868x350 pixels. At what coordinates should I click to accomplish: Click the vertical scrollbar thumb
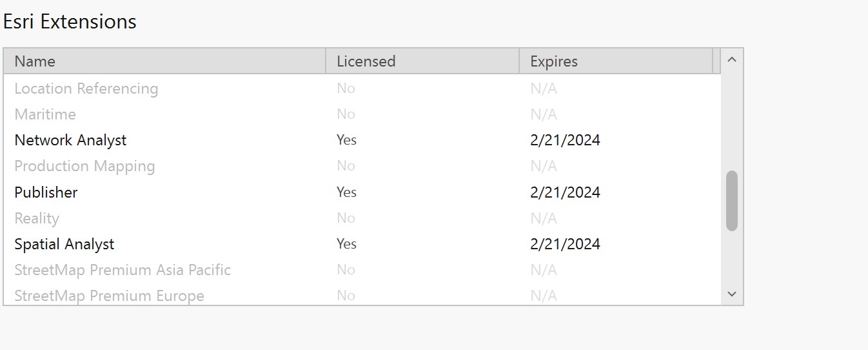(x=731, y=201)
